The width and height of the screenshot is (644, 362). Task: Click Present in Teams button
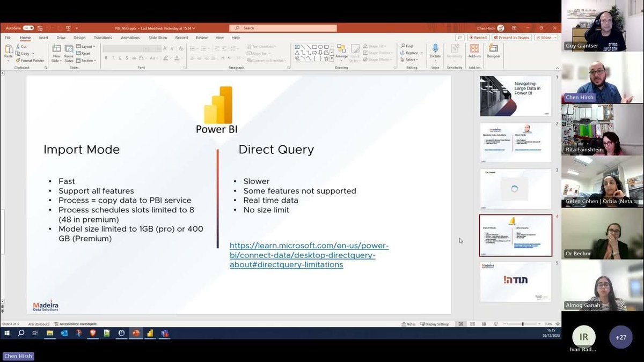pos(511,38)
